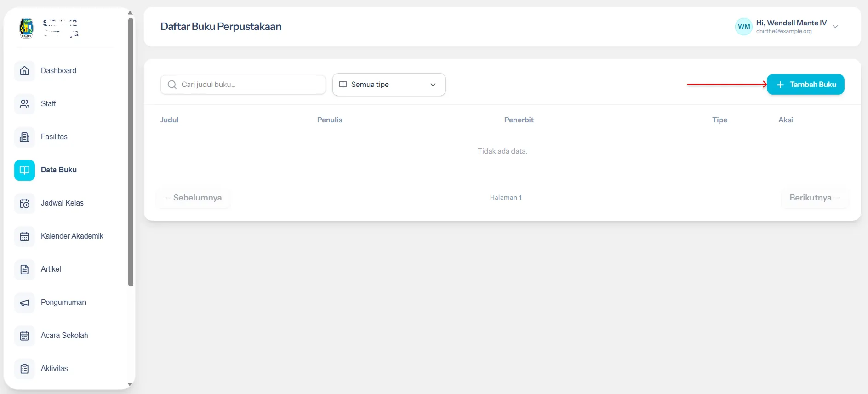
Task: Click the chevron in the type filter
Action: [x=433, y=85]
